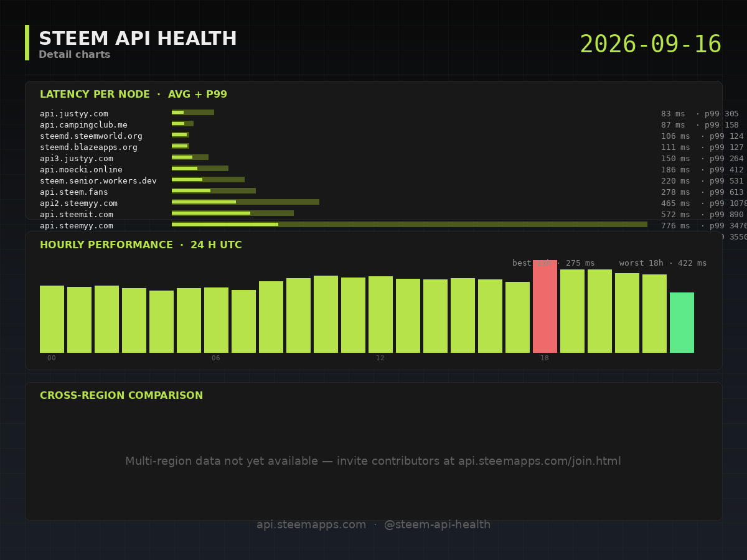
Task: Click the value 106 ms · p99 124
Action: click(x=702, y=136)
